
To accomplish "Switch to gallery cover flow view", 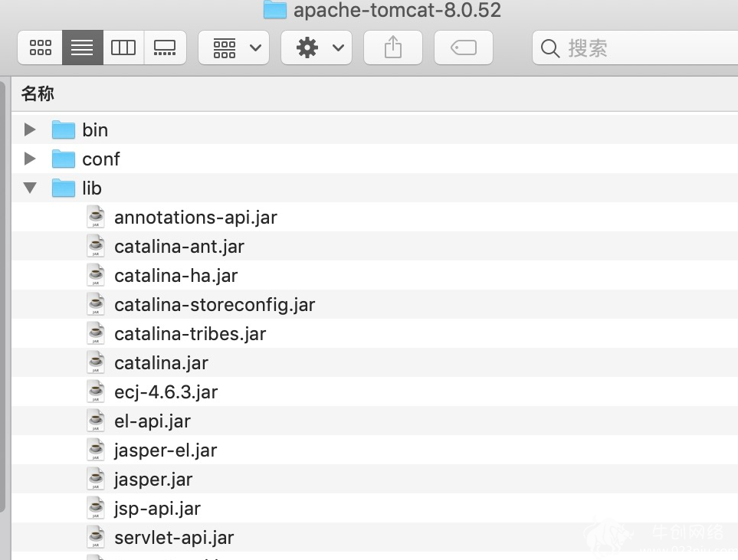I will (x=165, y=47).
